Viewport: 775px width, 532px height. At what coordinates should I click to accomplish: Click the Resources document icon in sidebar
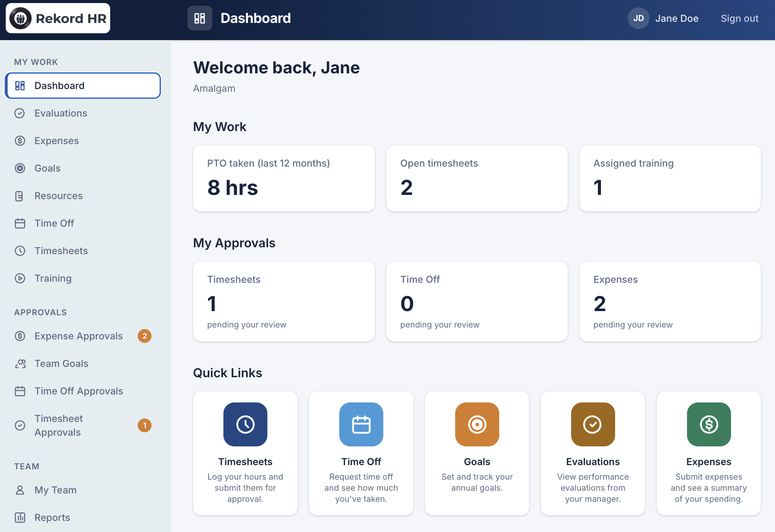20,196
